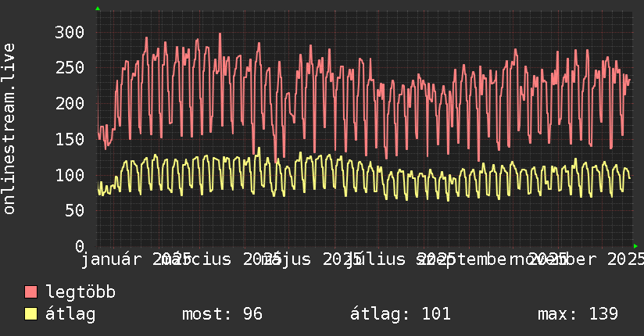Click the red legtöbb legend swatch
Image resolution: width=644 pixels, height=336 pixels.
[30, 292]
